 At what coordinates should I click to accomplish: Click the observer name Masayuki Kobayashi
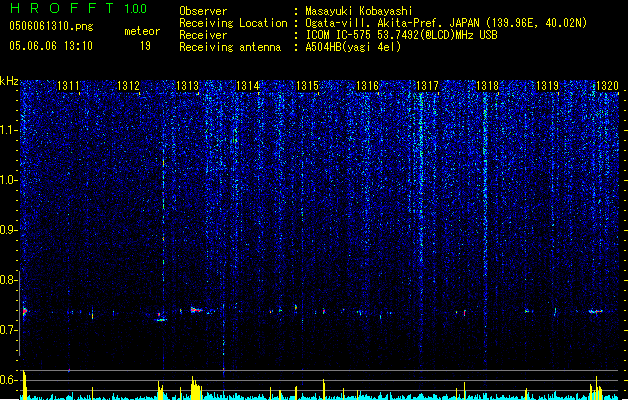click(359, 11)
